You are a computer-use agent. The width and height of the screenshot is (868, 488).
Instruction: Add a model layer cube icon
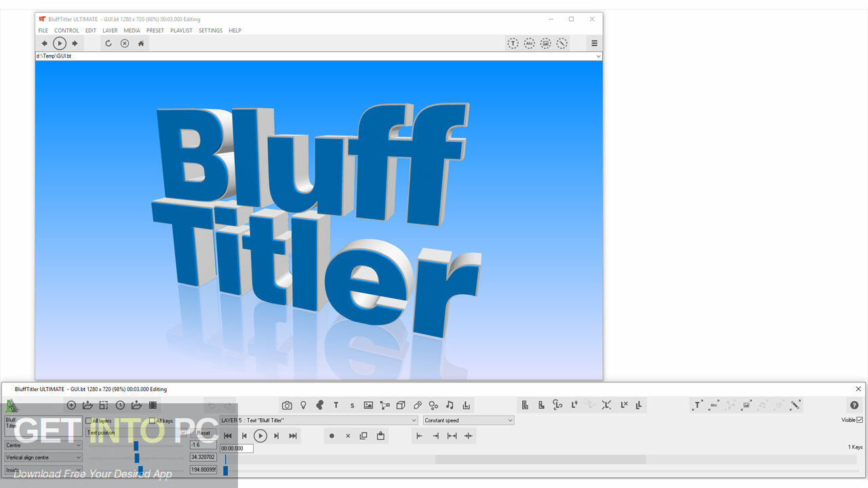click(x=401, y=405)
